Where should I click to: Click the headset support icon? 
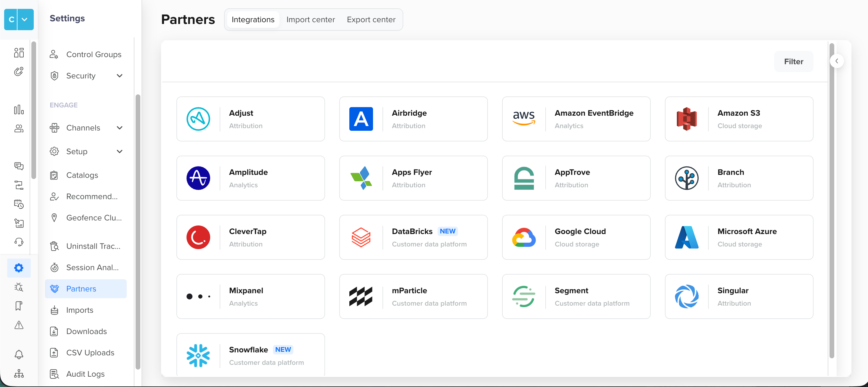click(x=19, y=242)
